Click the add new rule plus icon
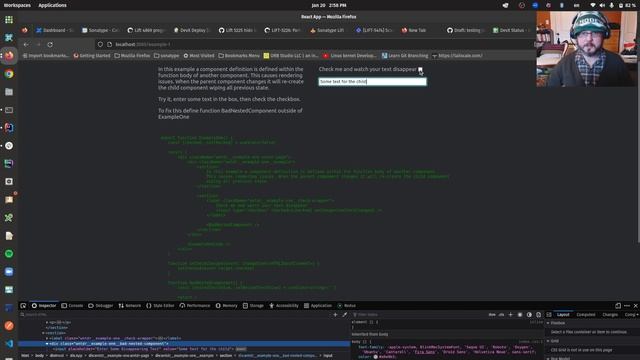 point(511,315)
